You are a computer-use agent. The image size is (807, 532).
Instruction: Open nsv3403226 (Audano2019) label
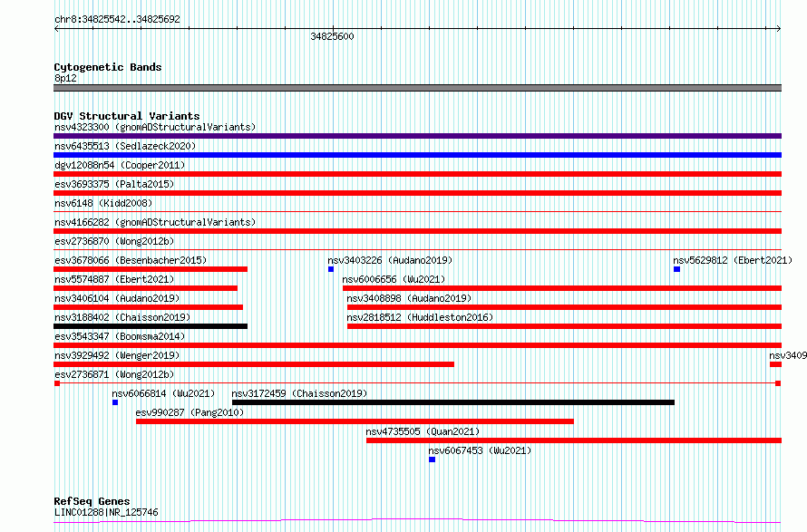(390, 260)
